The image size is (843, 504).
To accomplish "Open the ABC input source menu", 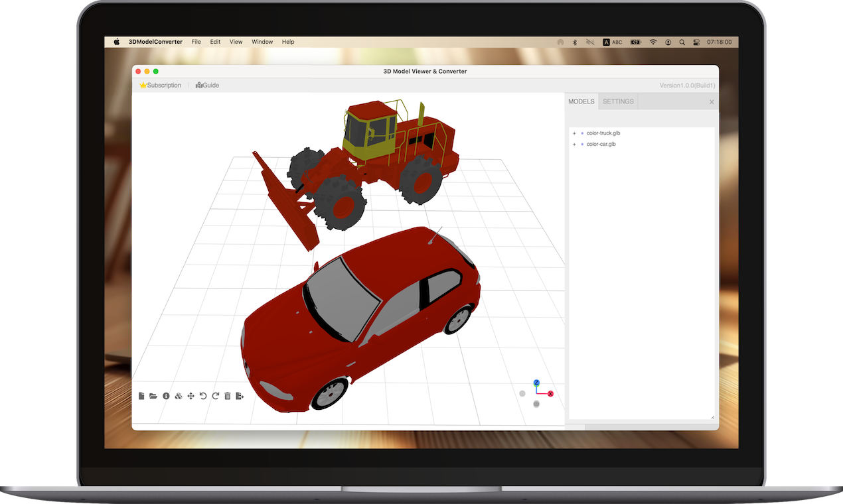I will (613, 42).
